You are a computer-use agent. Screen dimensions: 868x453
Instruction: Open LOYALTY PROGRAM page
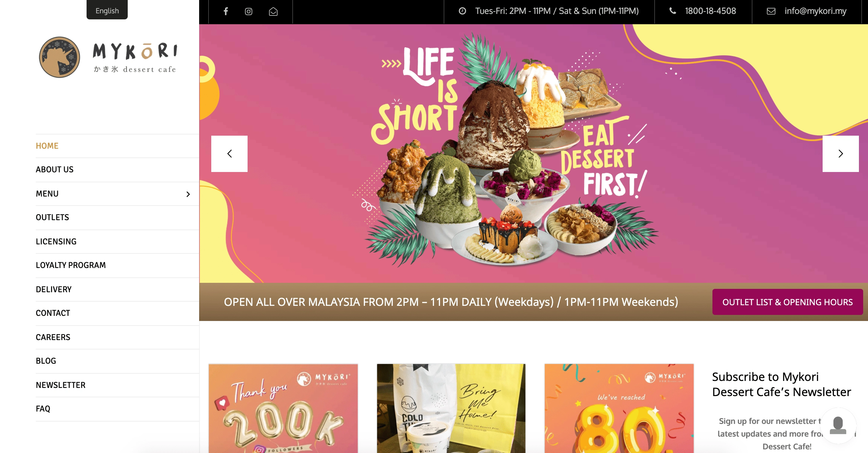[71, 265]
